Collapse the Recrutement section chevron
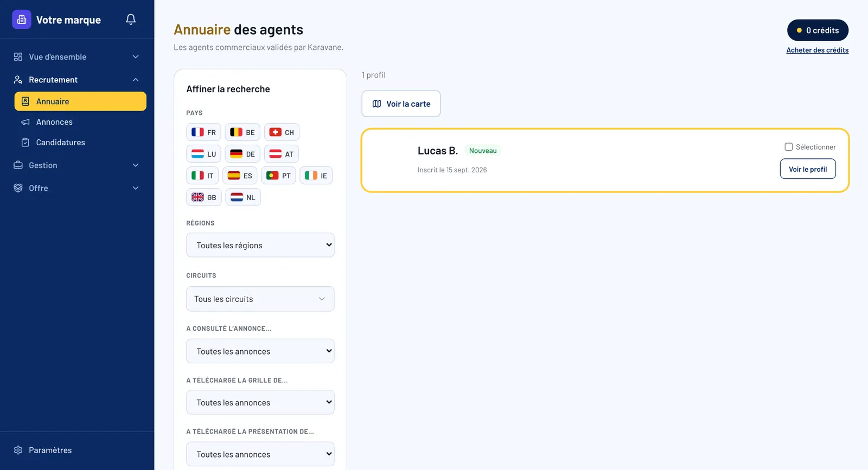The height and width of the screenshot is (470, 868). [x=136, y=80]
